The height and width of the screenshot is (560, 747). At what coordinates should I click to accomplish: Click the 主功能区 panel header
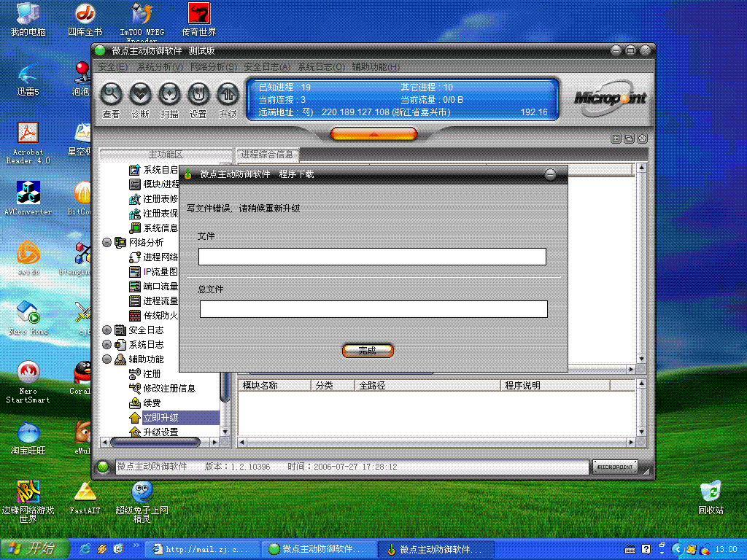coord(166,155)
